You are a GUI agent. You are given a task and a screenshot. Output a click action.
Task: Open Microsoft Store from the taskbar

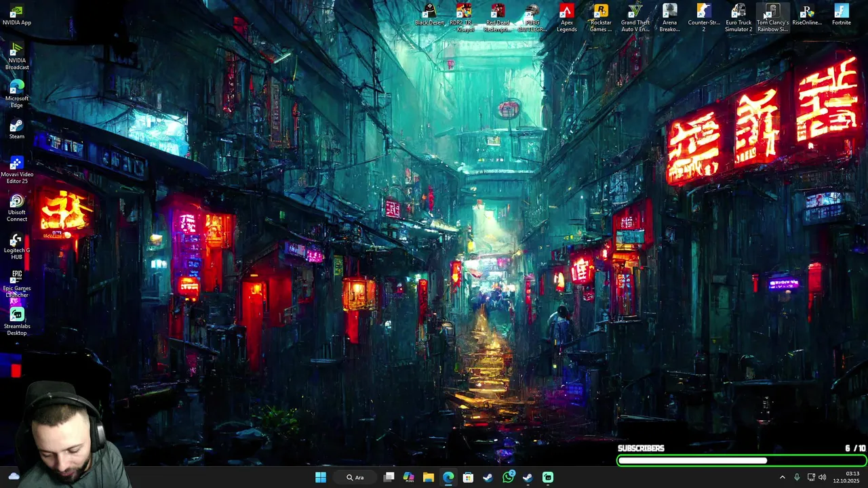click(x=468, y=477)
